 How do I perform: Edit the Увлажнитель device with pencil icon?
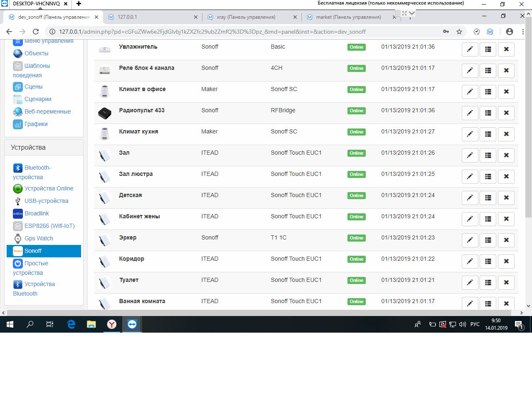tap(470, 49)
